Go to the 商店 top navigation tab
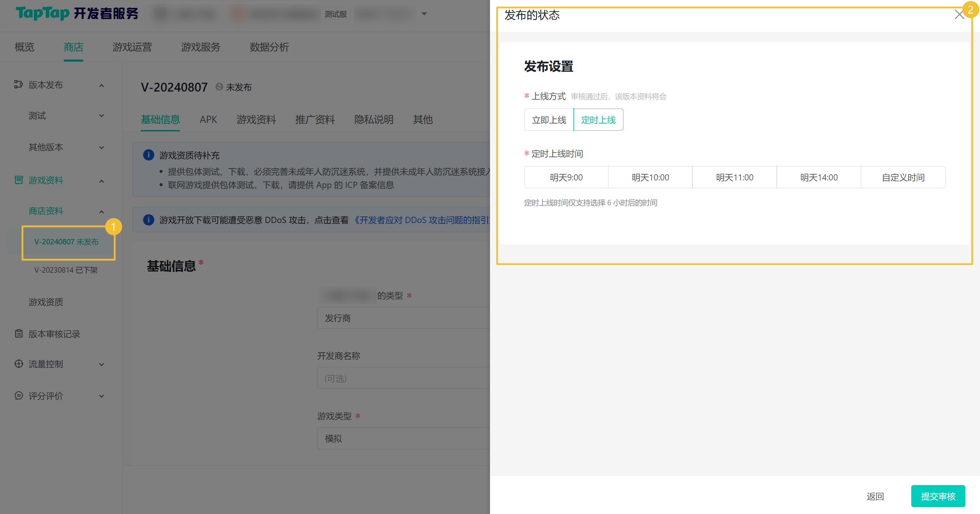 point(73,47)
